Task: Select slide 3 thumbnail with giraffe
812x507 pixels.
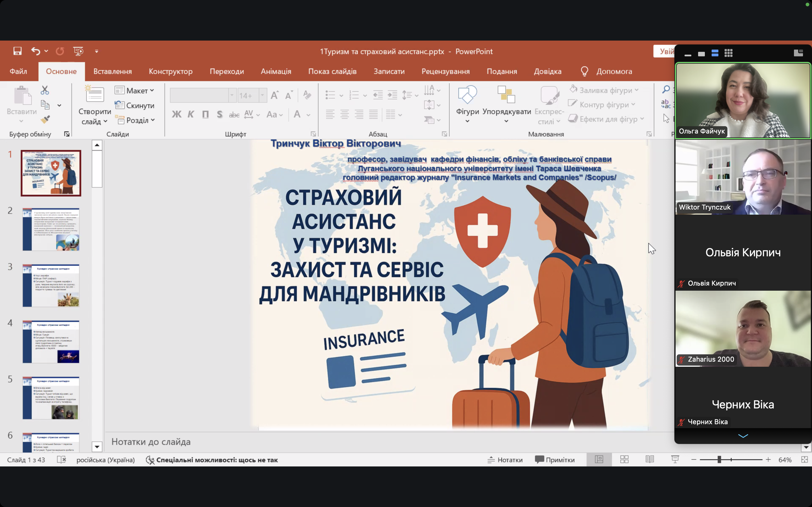Action: pos(51,285)
